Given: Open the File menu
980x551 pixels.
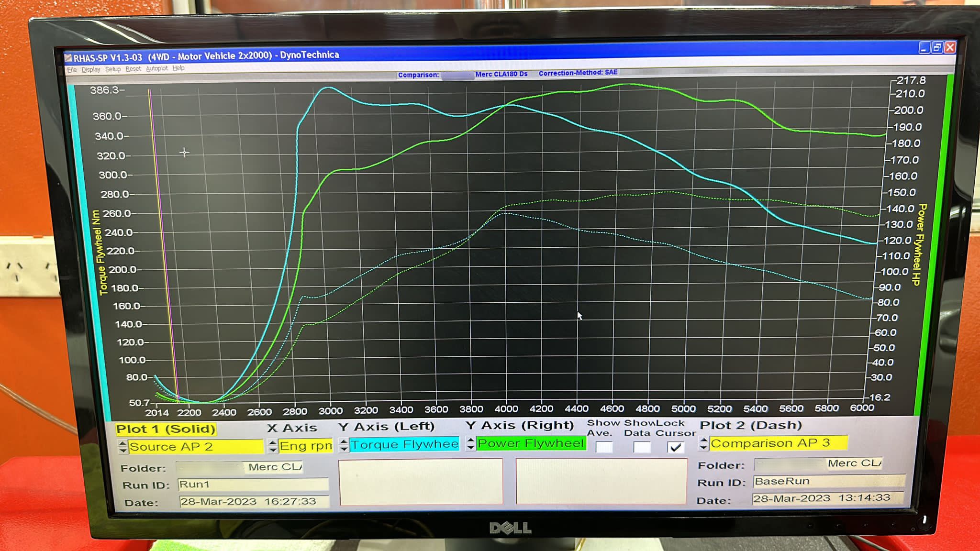Looking at the screenshot, I should 72,70.
